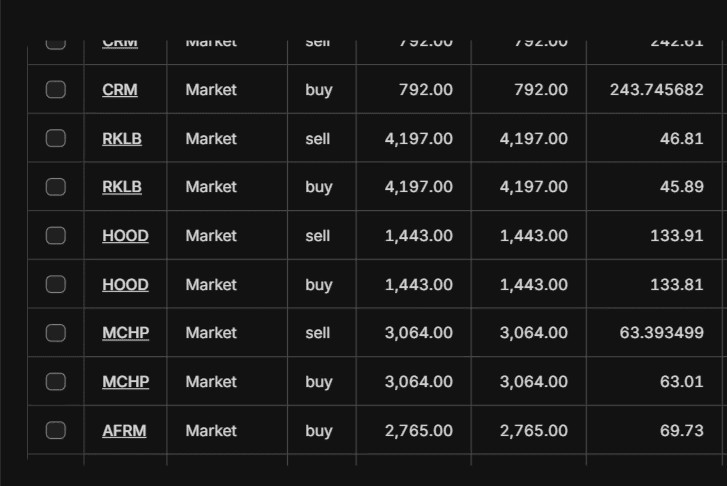Open the CRM ticker link in buy row
This screenshot has height=486, width=727.
[120, 90]
